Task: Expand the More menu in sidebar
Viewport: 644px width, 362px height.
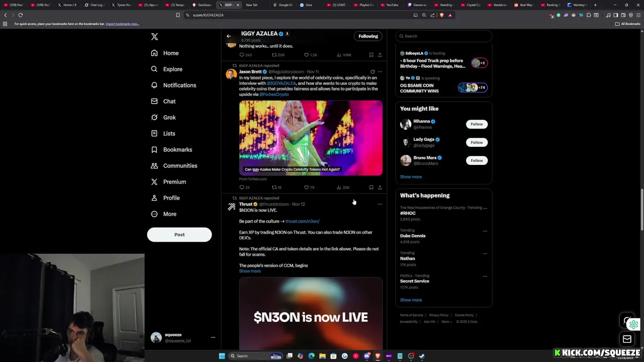Action: [164, 214]
